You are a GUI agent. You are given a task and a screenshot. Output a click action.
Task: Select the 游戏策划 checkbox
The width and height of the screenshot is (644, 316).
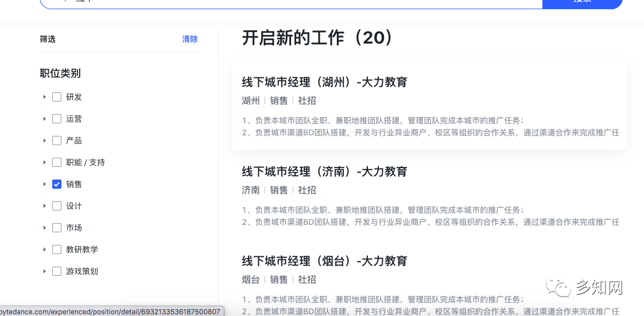pos(57,271)
